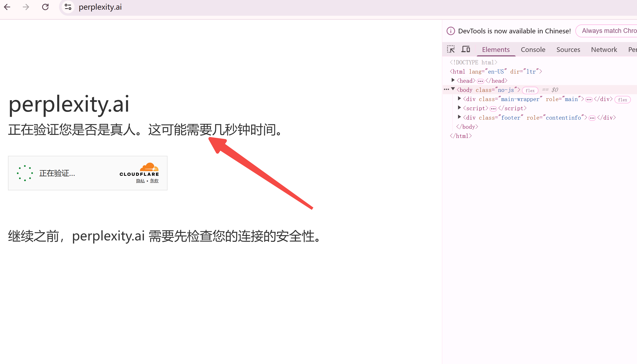Switch to the Console tab

(533, 50)
